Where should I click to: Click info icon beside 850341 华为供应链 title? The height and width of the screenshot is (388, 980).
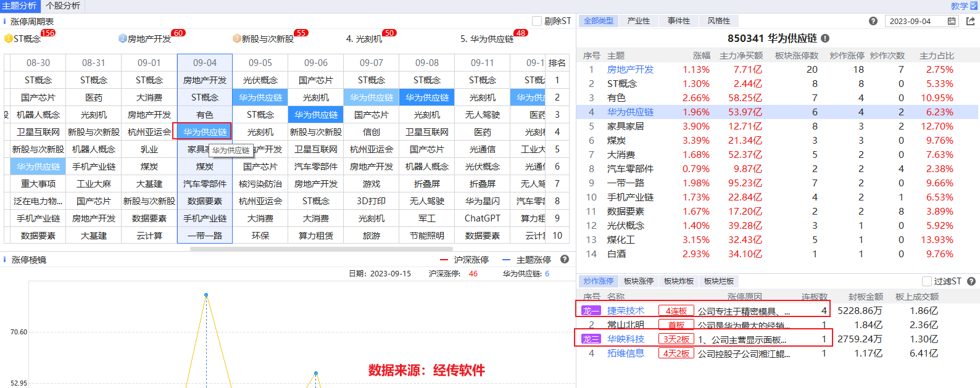point(825,38)
